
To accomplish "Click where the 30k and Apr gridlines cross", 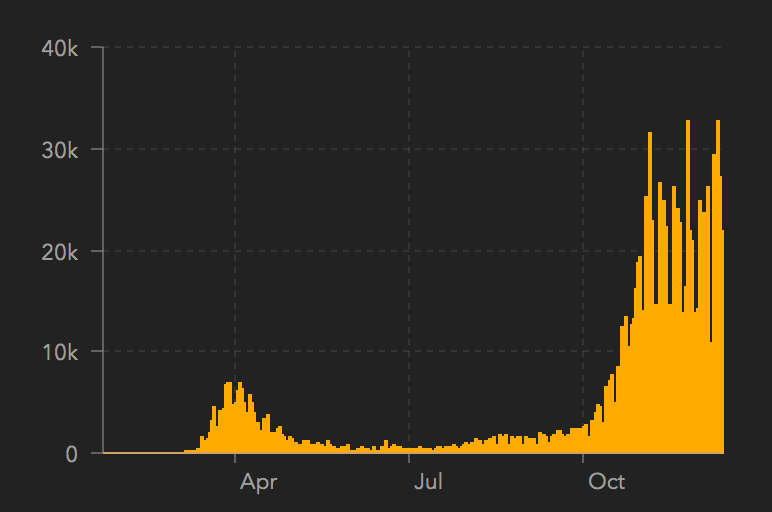I will point(235,150).
